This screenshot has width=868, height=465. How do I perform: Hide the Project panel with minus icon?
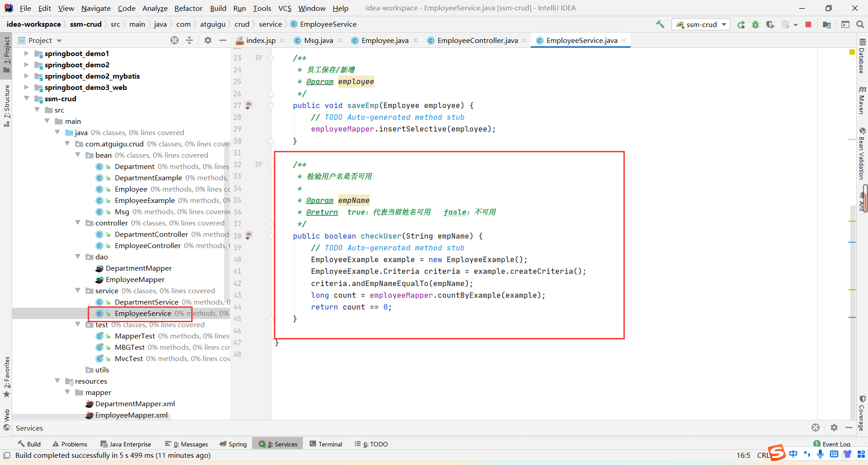point(223,40)
